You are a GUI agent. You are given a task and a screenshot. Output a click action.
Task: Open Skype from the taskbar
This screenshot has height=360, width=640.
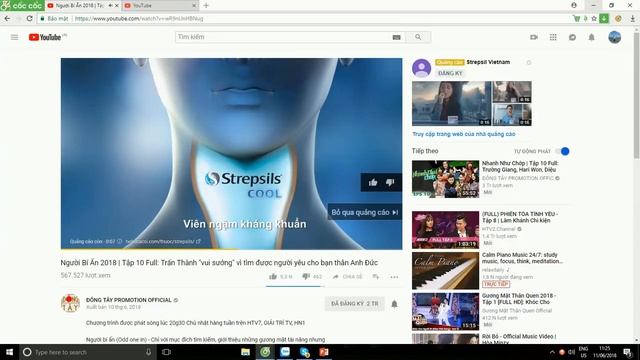coord(304,352)
